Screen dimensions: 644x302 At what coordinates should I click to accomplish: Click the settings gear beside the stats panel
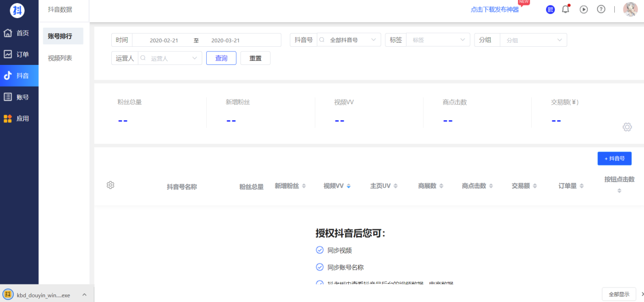627,127
